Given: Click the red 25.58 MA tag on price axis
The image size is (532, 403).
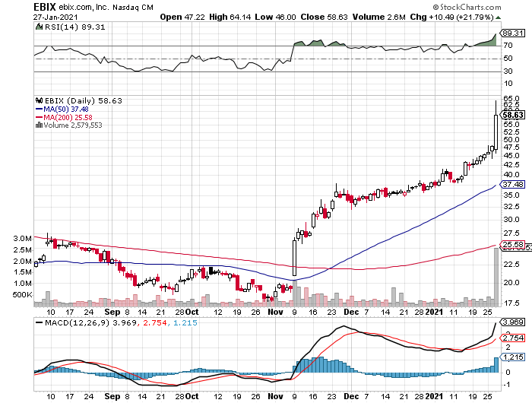Looking at the screenshot, I should pos(513,244).
